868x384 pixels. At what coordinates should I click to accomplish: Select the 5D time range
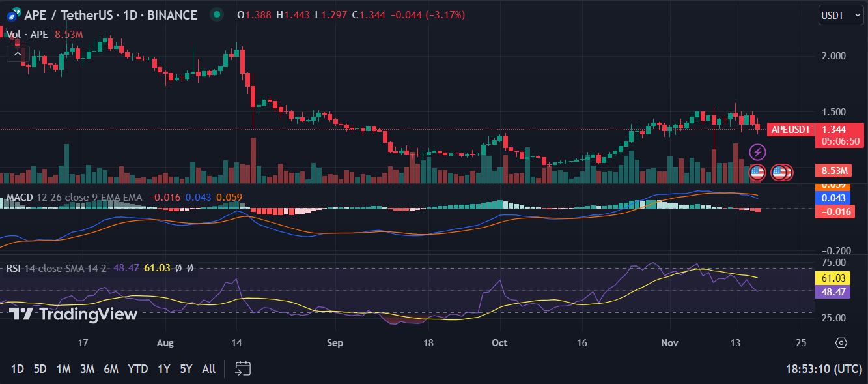40,369
